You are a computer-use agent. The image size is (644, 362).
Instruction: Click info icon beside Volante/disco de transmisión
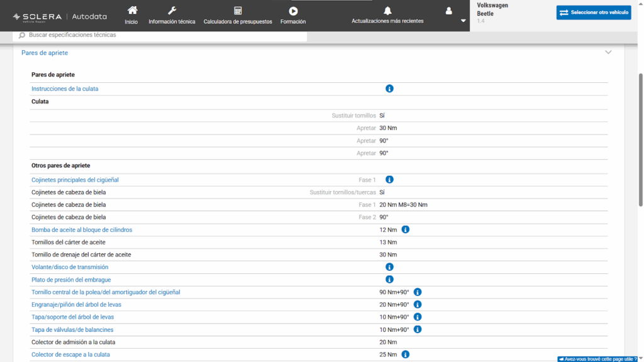coord(389,267)
